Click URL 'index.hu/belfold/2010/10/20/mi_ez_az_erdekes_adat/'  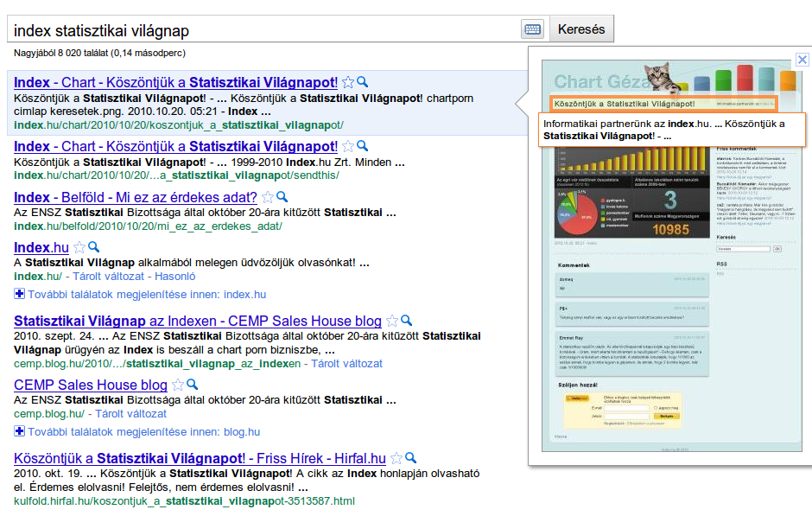(x=148, y=226)
